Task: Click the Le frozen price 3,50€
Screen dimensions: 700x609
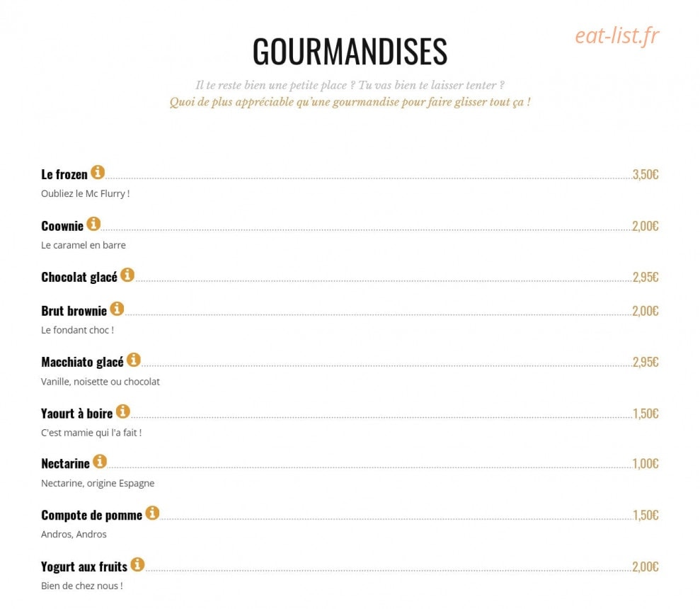Action: [x=646, y=174]
